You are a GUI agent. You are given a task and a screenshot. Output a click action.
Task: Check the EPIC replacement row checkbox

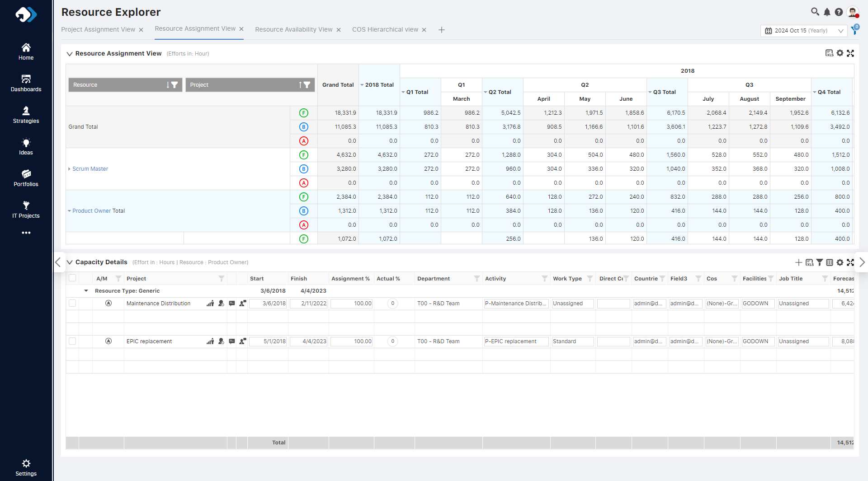[x=72, y=341]
